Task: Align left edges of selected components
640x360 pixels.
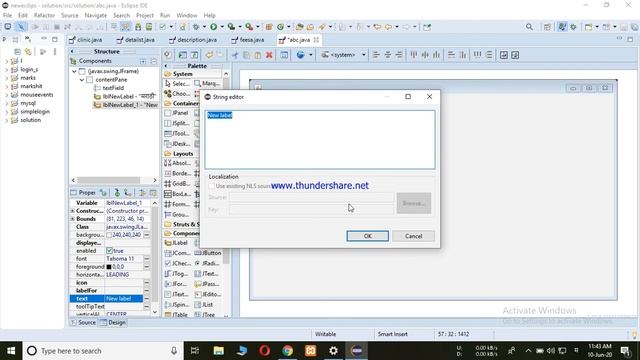Action: click(x=376, y=55)
